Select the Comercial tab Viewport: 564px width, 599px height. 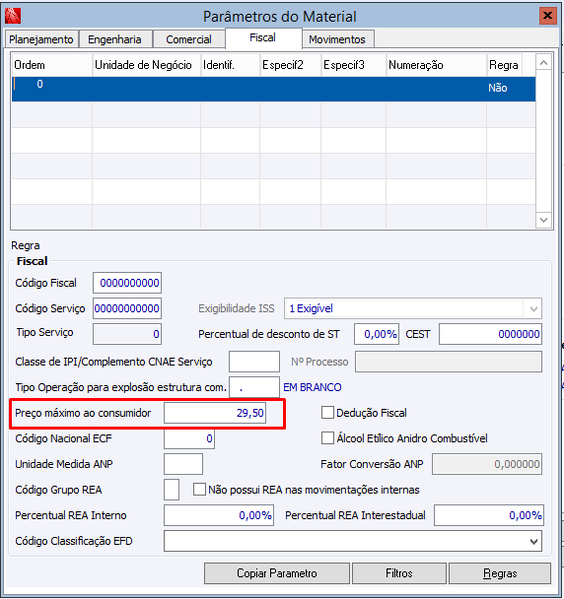[x=189, y=39]
